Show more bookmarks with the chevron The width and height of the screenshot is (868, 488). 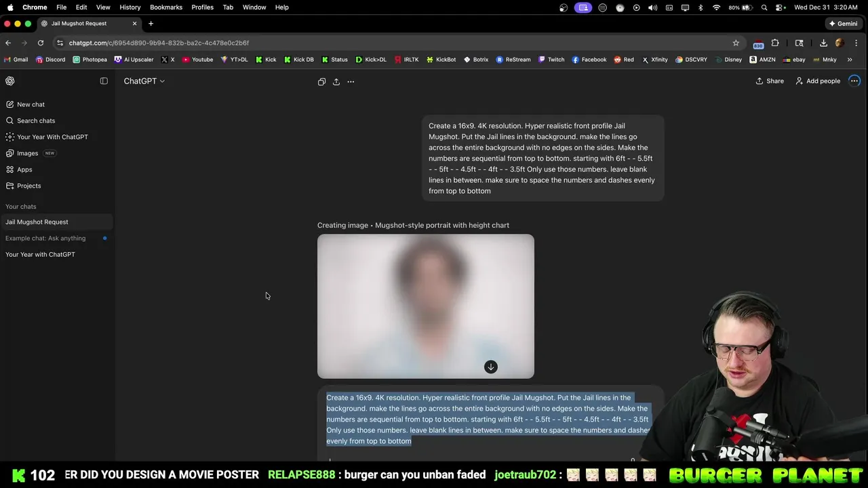click(x=850, y=60)
